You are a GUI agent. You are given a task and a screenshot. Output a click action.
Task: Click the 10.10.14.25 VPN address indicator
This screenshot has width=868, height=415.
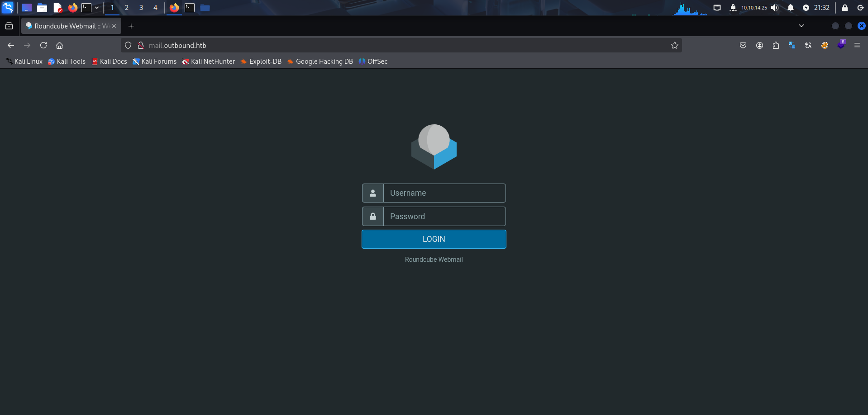click(x=754, y=8)
